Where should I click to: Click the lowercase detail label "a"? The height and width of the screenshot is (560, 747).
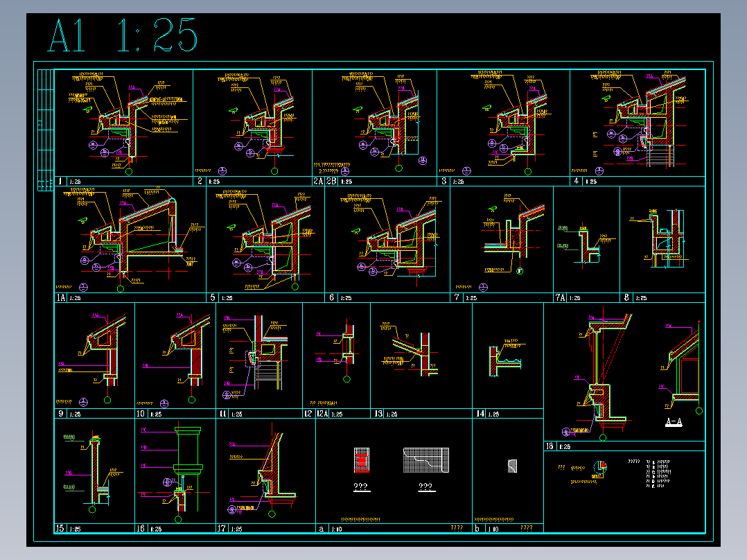coord(322,529)
